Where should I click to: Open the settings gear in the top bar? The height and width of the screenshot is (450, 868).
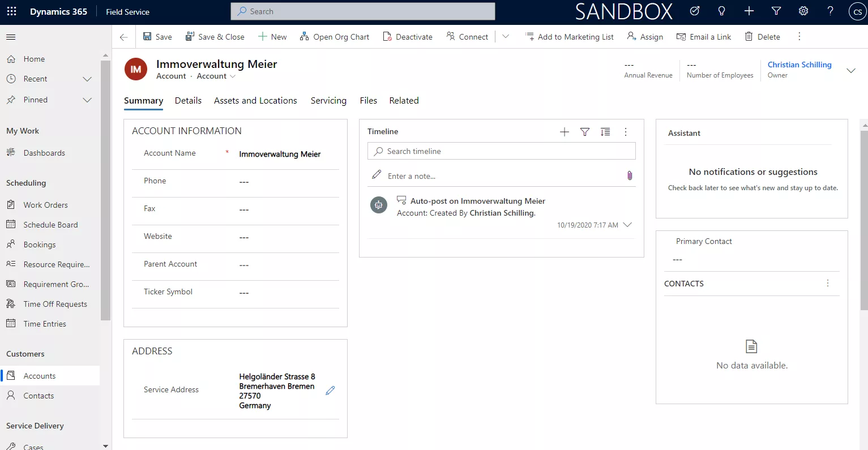tap(803, 11)
